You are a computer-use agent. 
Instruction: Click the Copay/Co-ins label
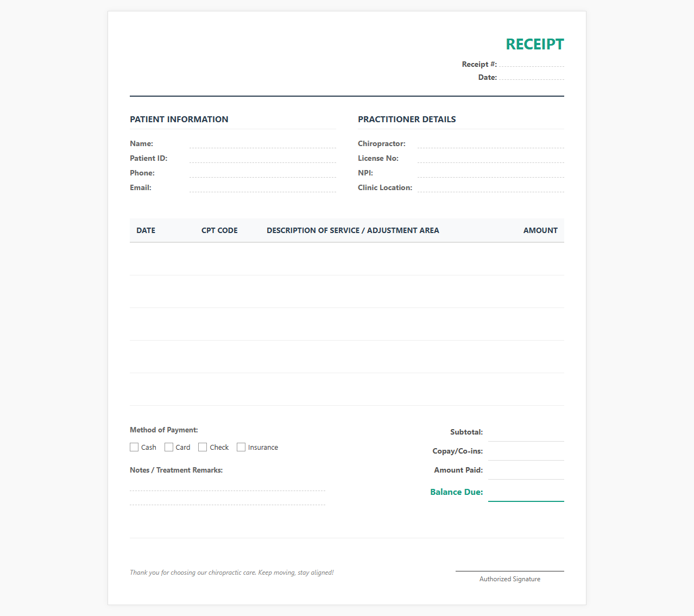(x=458, y=451)
